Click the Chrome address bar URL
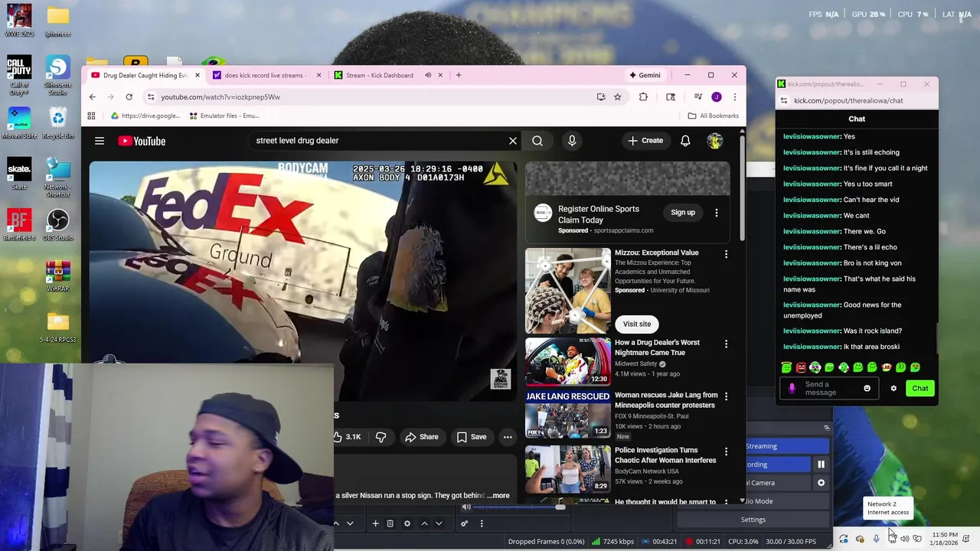Image resolution: width=980 pixels, height=551 pixels. coord(220,97)
